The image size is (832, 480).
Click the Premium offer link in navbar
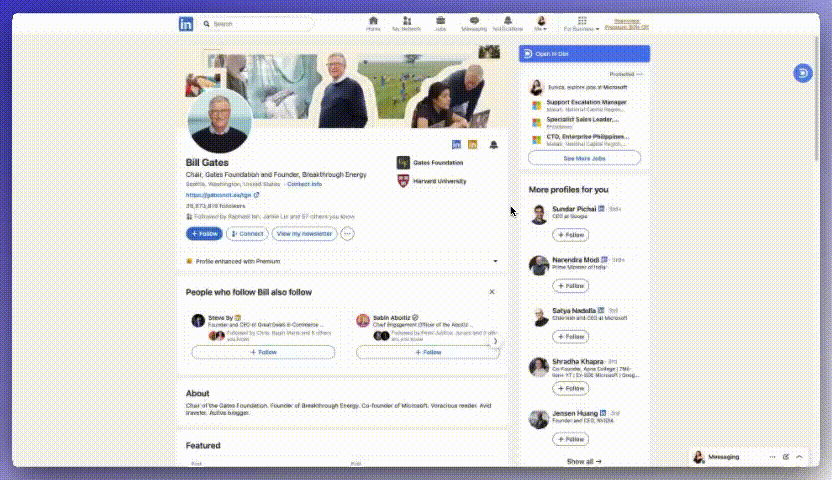(627, 24)
